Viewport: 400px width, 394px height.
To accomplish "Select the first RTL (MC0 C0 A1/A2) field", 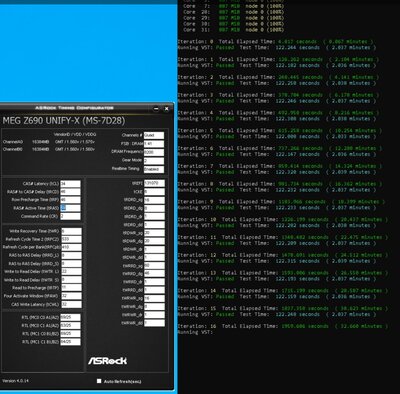I will [x=70, y=317].
